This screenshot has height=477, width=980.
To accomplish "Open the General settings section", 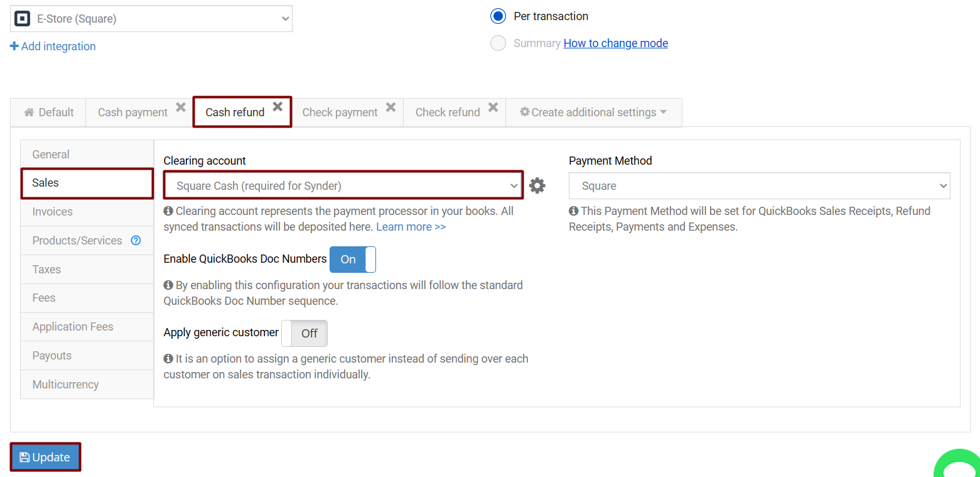I will click(x=87, y=154).
